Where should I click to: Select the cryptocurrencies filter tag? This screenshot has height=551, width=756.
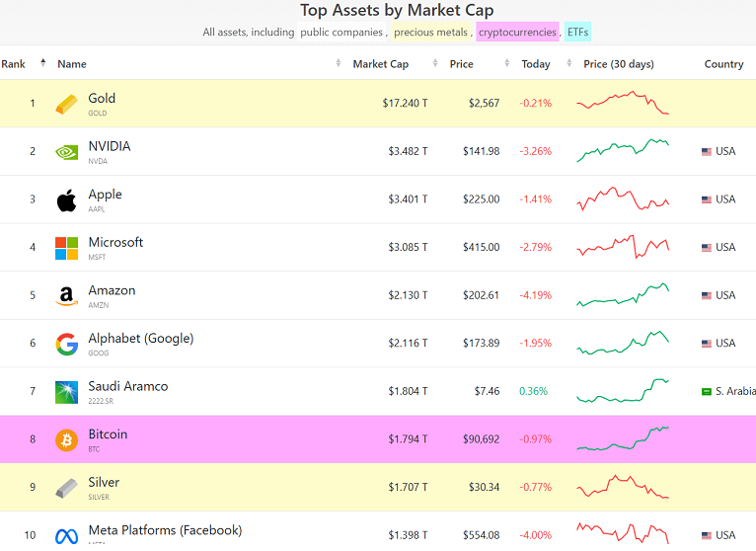[x=517, y=32]
